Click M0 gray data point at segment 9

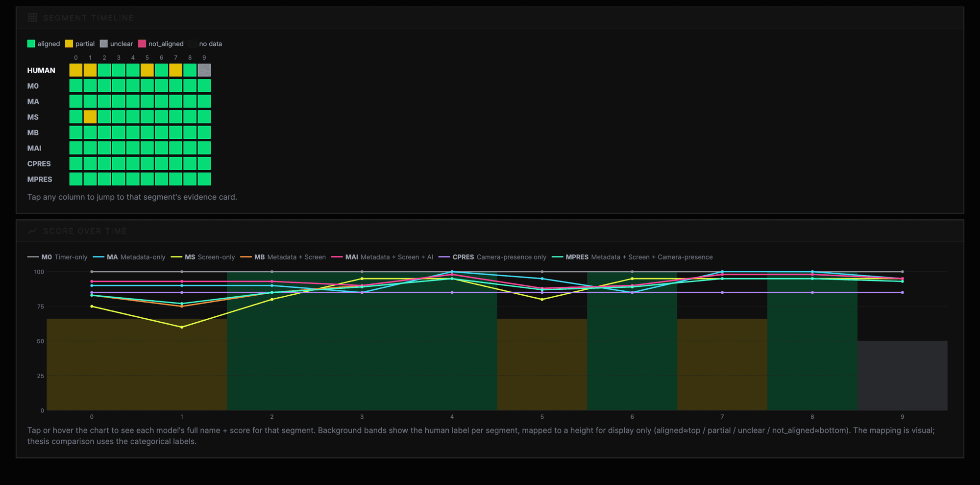tap(903, 272)
